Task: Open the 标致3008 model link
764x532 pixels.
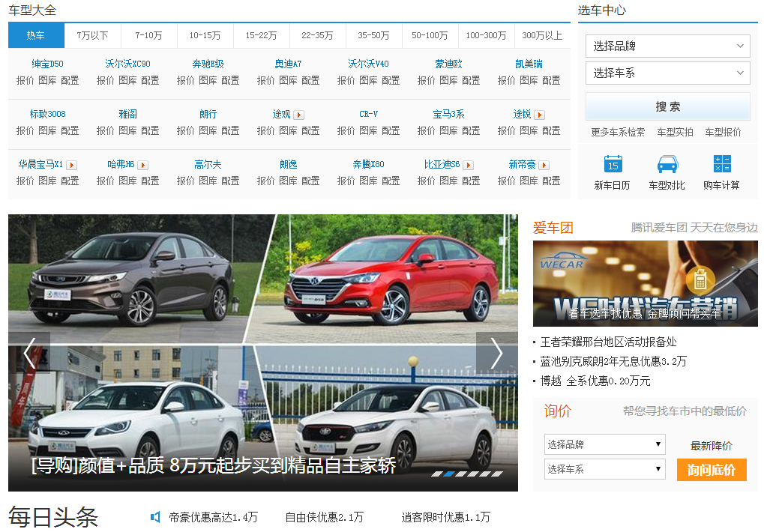Action: pyautogui.click(x=48, y=114)
